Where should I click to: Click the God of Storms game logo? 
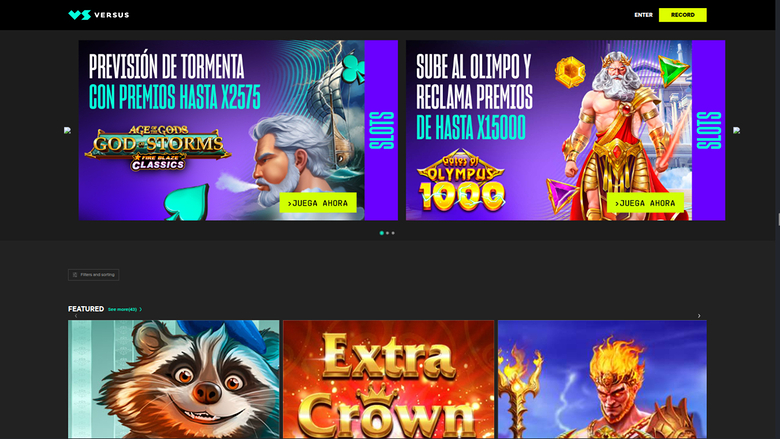coord(158,148)
